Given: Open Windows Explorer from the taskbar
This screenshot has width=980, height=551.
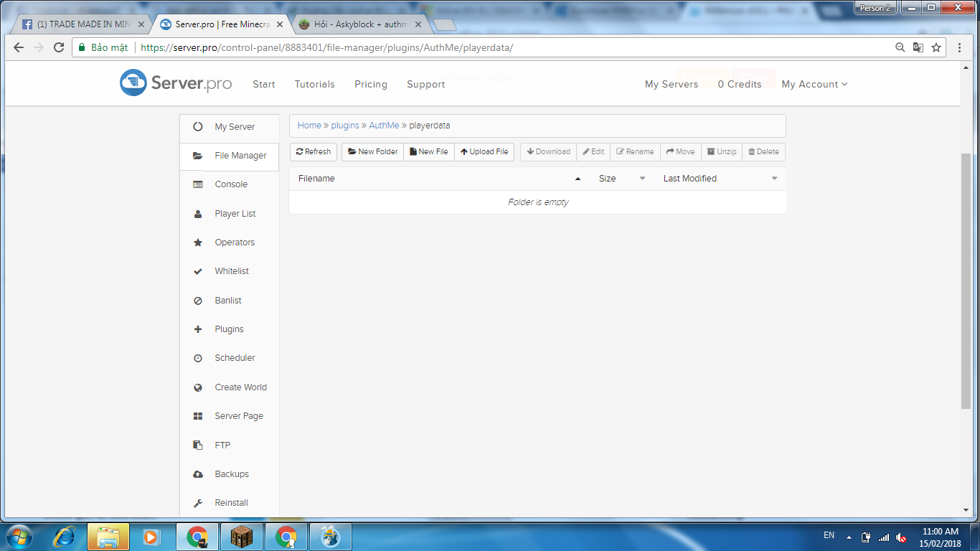Looking at the screenshot, I should (108, 536).
